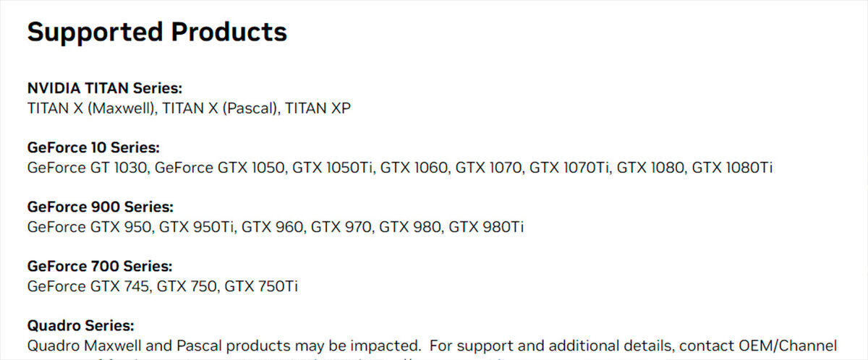868x360 pixels.
Task: Select the NVIDIA TITAN Series label
Action: point(105,88)
